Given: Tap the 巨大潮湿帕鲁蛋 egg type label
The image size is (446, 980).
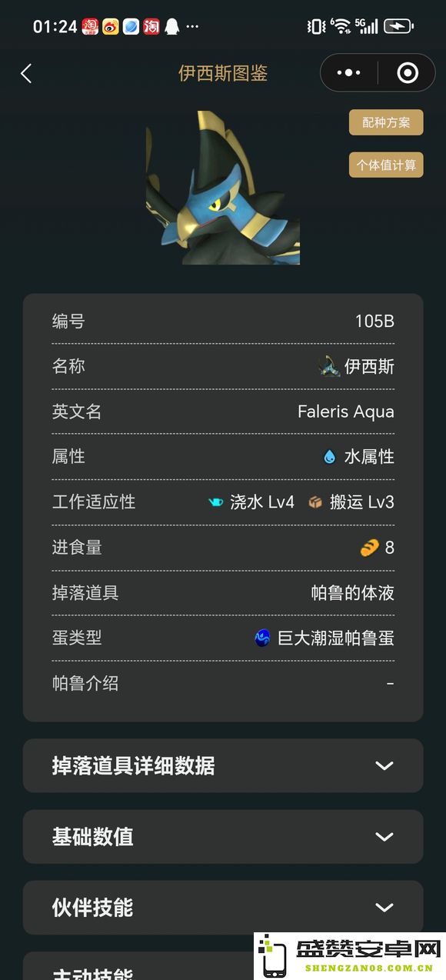Looking at the screenshot, I should click(336, 638).
